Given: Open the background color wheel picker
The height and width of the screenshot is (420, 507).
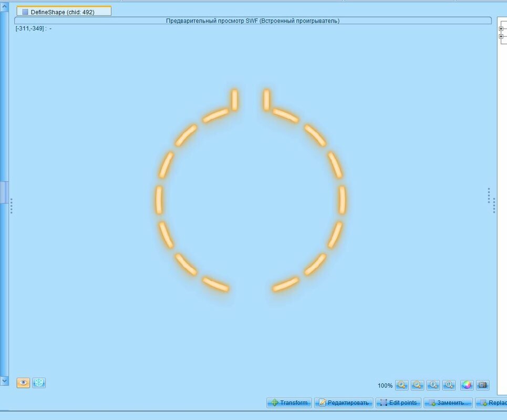Looking at the screenshot, I should [x=467, y=385].
